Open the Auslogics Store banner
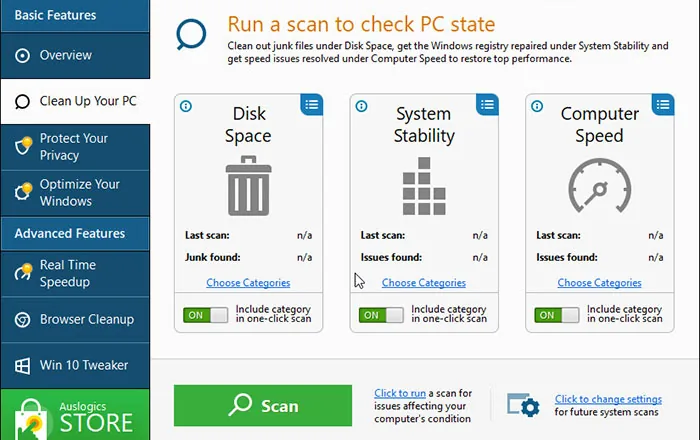Image resolution: width=700 pixels, height=440 pixels. tap(75, 415)
